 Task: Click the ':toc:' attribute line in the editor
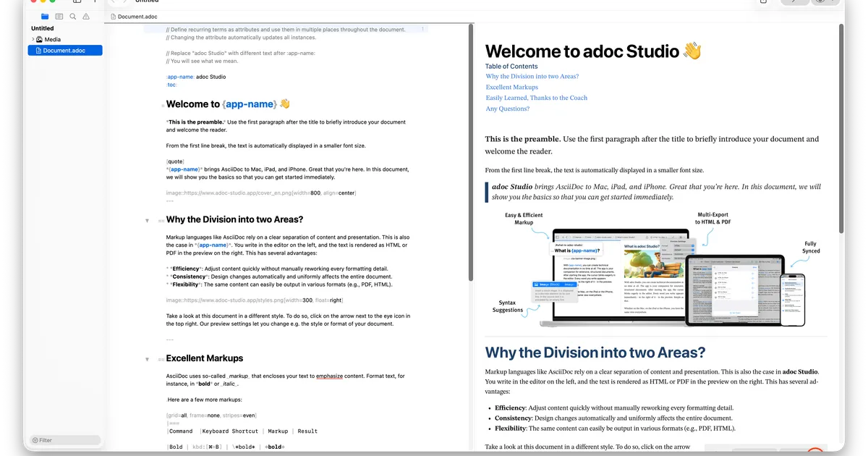tap(171, 84)
